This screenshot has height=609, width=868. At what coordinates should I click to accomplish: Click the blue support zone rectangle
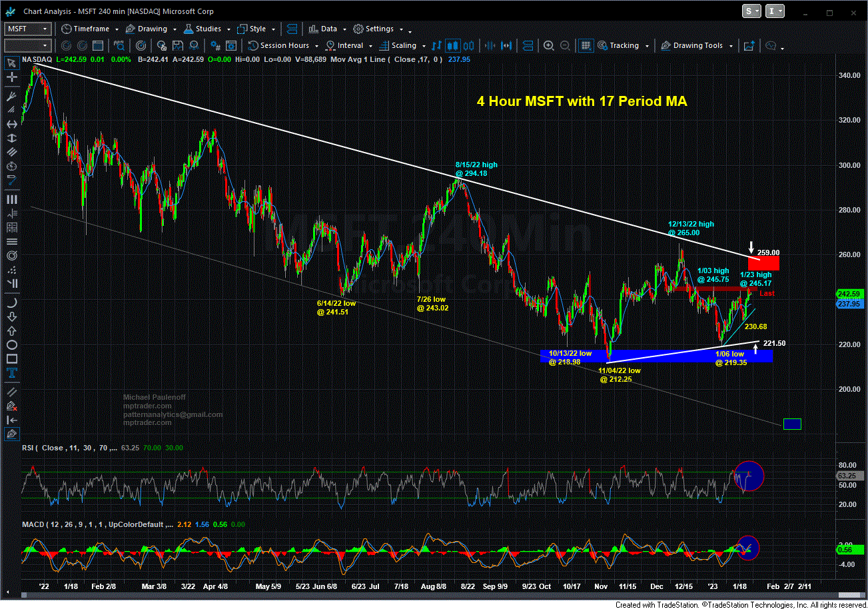657,356
